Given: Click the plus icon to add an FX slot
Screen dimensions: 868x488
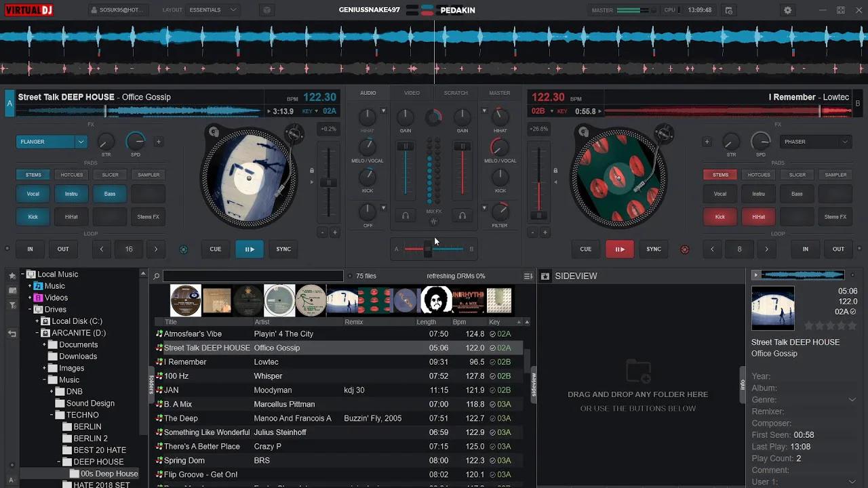Looking at the screenshot, I should click(x=159, y=142).
